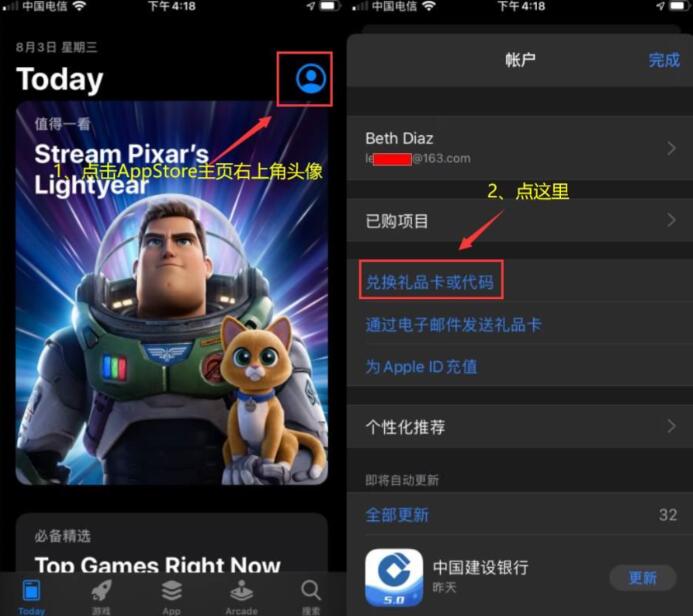The height and width of the screenshot is (616, 693).
Task: Open the Top Games Right Now card
Action: [172, 543]
